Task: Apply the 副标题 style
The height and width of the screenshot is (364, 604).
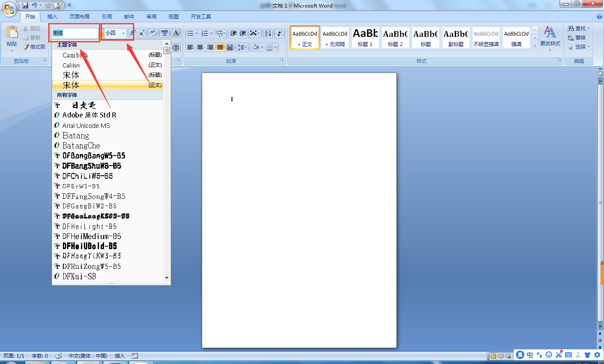Action: (456, 37)
